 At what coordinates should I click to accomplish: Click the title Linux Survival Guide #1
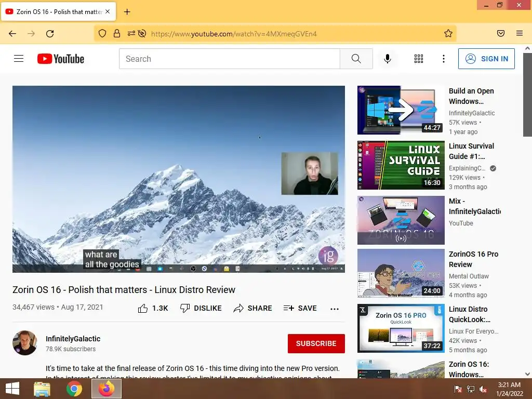click(x=471, y=151)
